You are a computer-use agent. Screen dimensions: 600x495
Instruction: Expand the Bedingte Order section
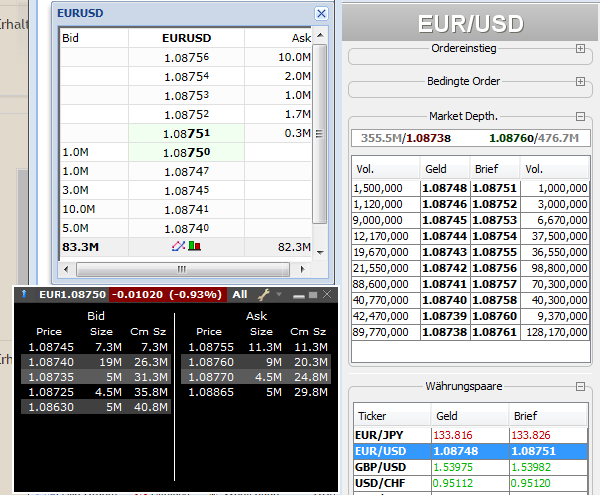[x=581, y=82]
